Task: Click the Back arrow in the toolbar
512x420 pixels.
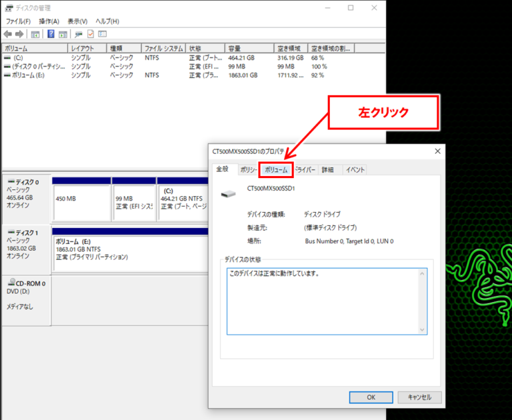Action: [7, 34]
